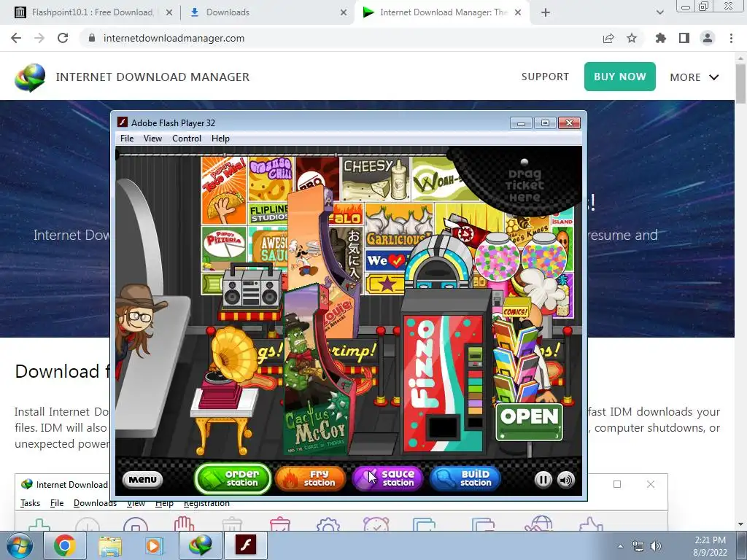Open Downloads menu in IDM screenshot

pos(95,503)
